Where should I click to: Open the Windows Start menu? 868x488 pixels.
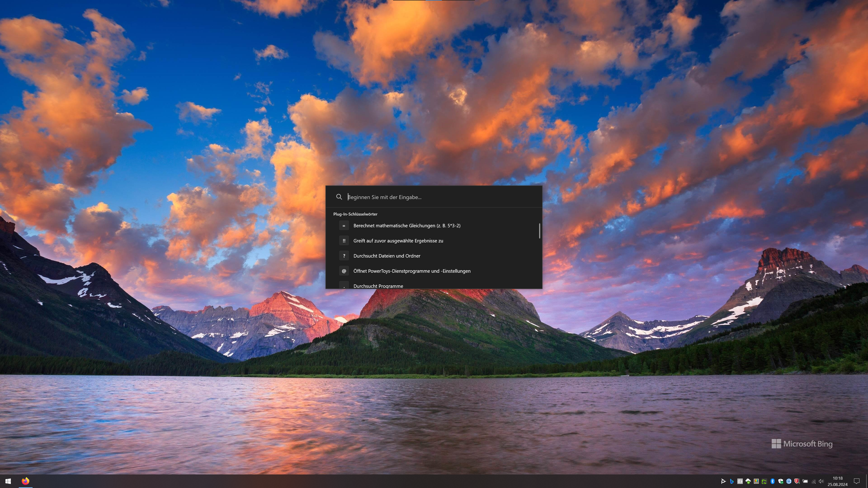point(8,481)
